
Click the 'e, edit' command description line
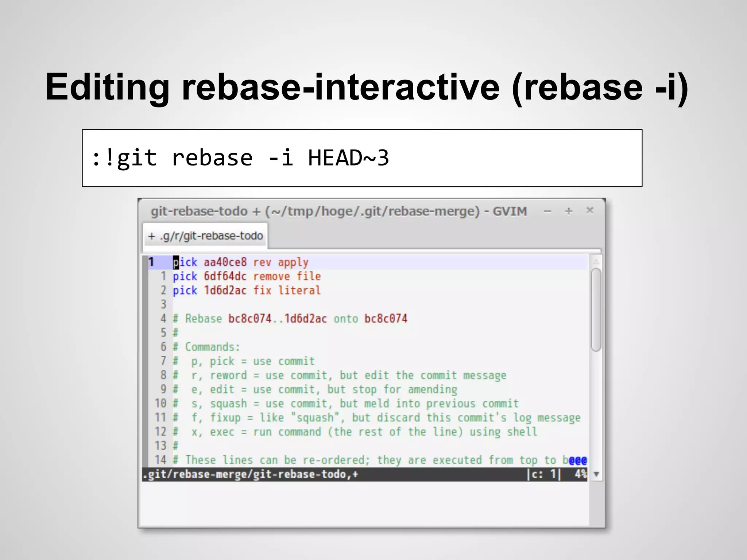point(315,389)
